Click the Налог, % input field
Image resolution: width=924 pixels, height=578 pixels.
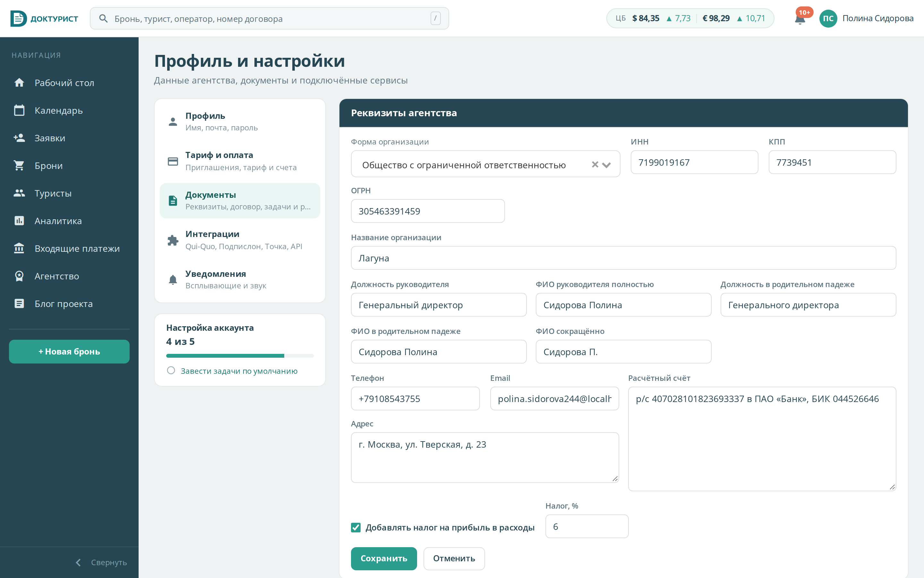(x=587, y=526)
